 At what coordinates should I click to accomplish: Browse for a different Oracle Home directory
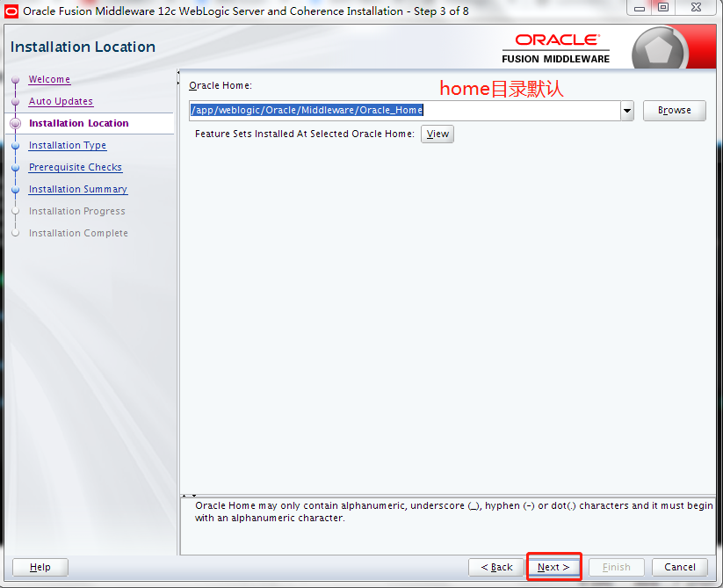(674, 111)
